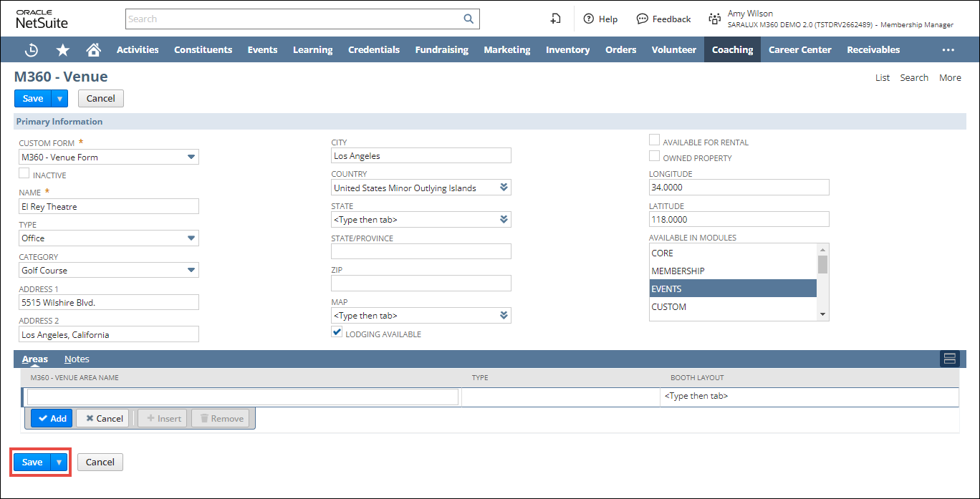
Task: Open the Create New icon beside search
Action: [x=555, y=19]
